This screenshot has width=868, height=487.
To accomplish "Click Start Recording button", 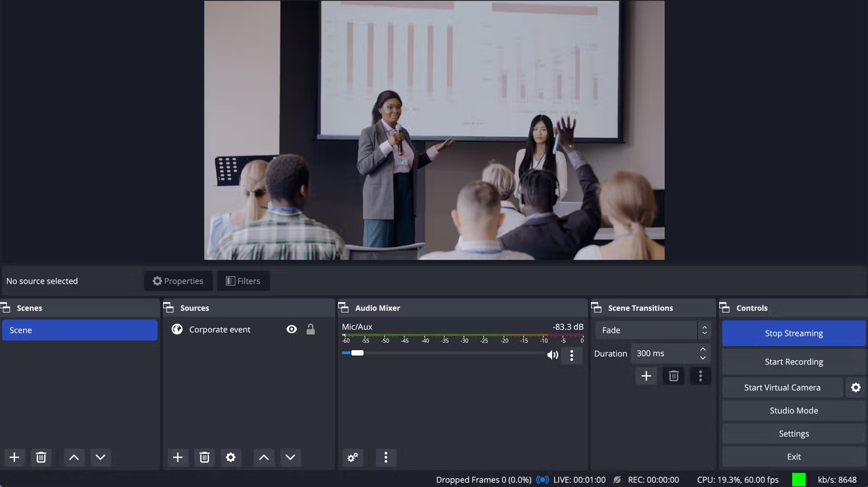I will (793, 362).
